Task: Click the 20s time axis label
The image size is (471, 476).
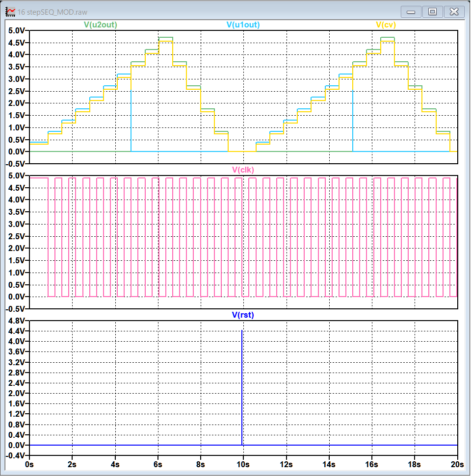Action: point(457,464)
